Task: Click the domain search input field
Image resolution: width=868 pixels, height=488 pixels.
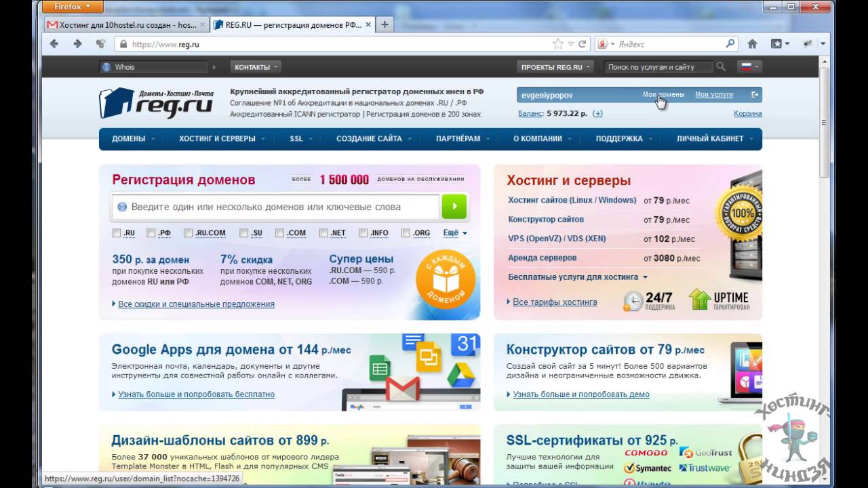Action: [x=277, y=207]
